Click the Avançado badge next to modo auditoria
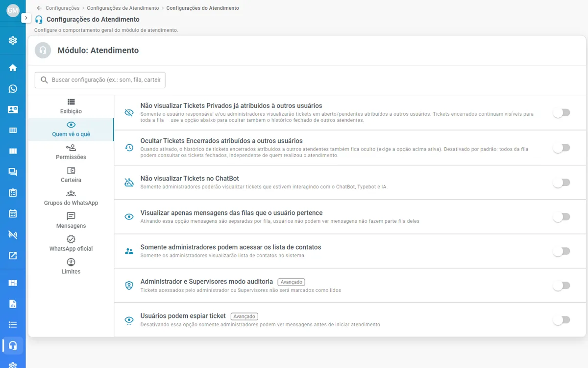 point(291,282)
